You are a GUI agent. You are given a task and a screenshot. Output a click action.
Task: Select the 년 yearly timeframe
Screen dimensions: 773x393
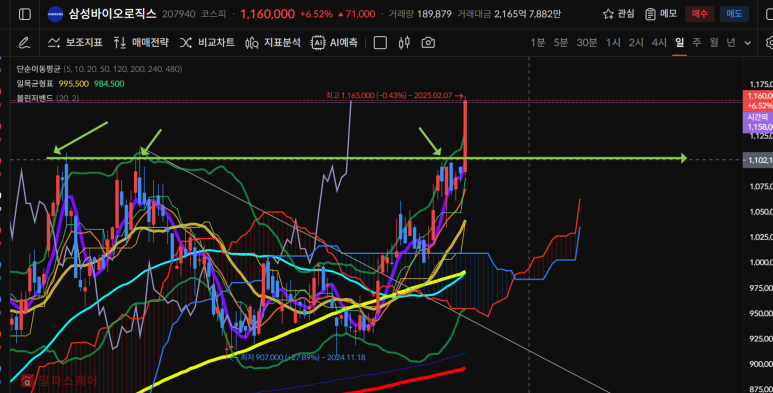[731, 43]
